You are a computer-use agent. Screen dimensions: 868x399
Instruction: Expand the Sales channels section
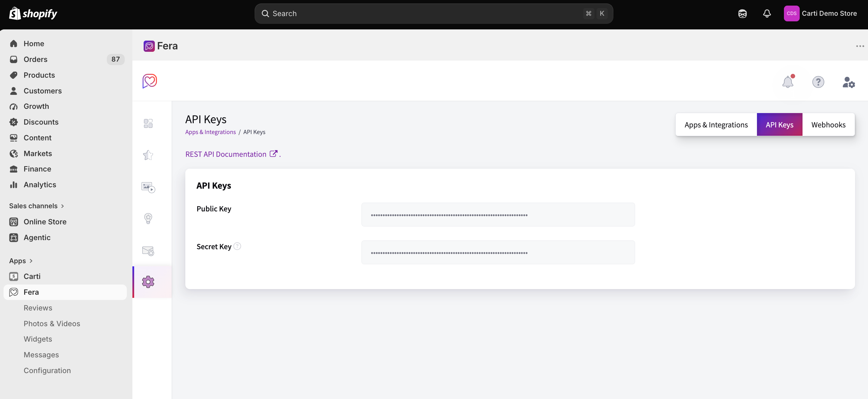pyautogui.click(x=36, y=206)
